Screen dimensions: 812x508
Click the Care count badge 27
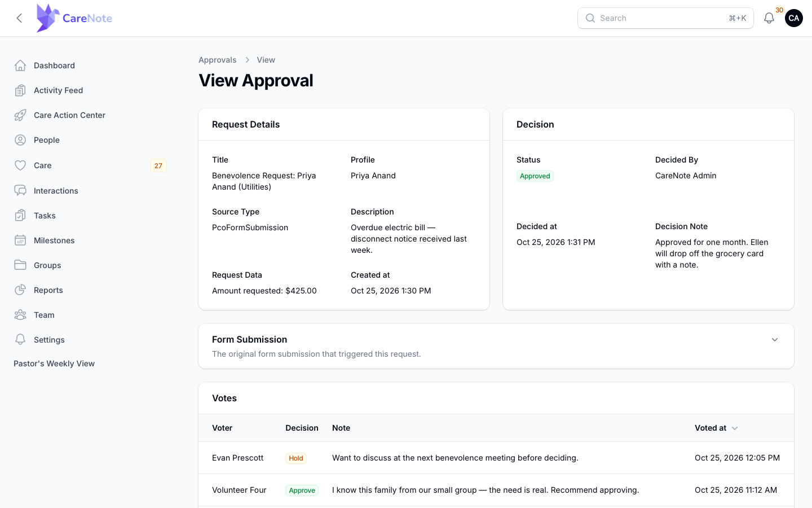tap(158, 165)
